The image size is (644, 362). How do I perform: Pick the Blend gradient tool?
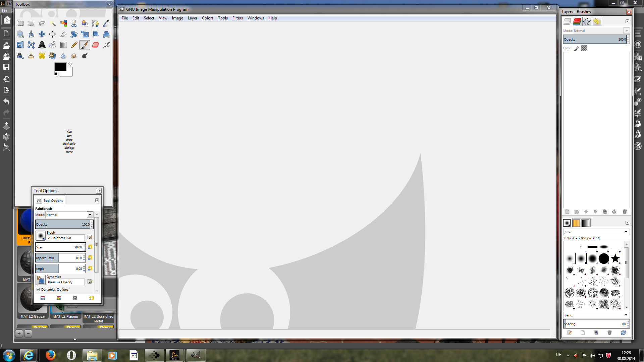pyautogui.click(x=63, y=45)
